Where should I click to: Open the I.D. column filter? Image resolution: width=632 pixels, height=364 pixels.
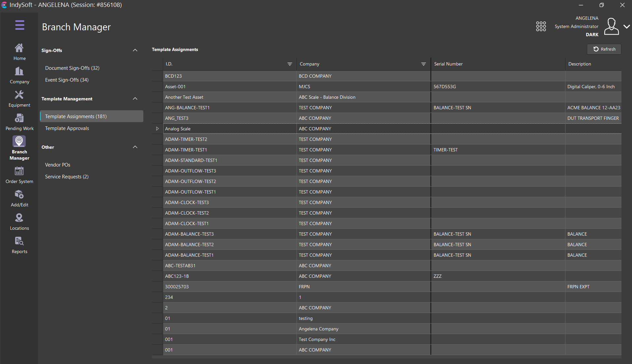[290, 64]
